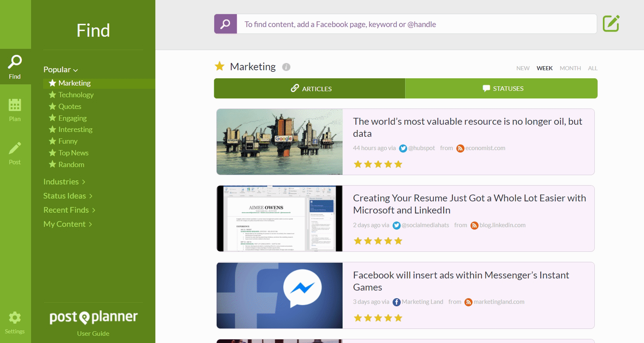Viewport: 644px width, 343px height.
Task: Open the User Guide link
Action: (x=93, y=333)
